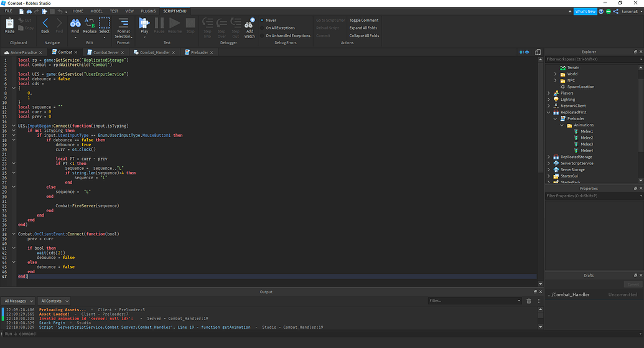Open the help question-mark icon
The width and height of the screenshot is (644, 348).
pyautogui.click(x=601, y=11)
